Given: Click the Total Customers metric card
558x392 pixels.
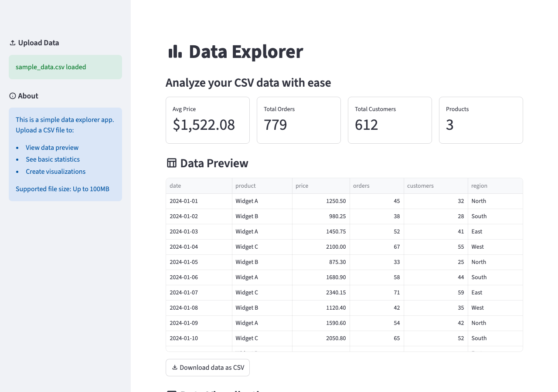Looking at the screenshot, I should pos(390,120).
